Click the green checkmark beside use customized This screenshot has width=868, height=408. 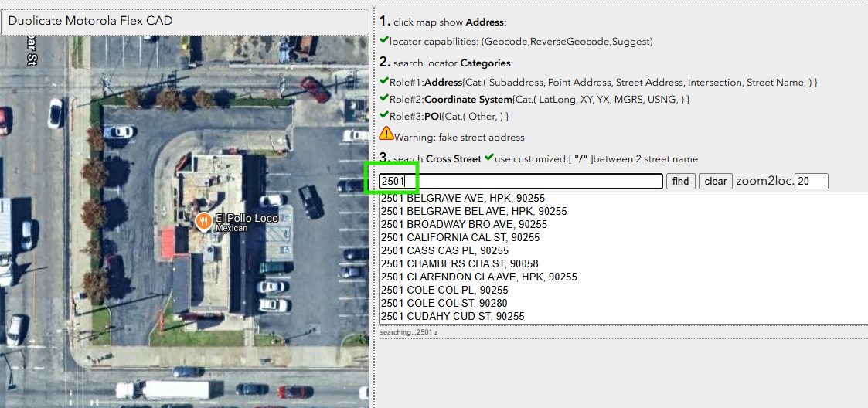coord(488,158)
